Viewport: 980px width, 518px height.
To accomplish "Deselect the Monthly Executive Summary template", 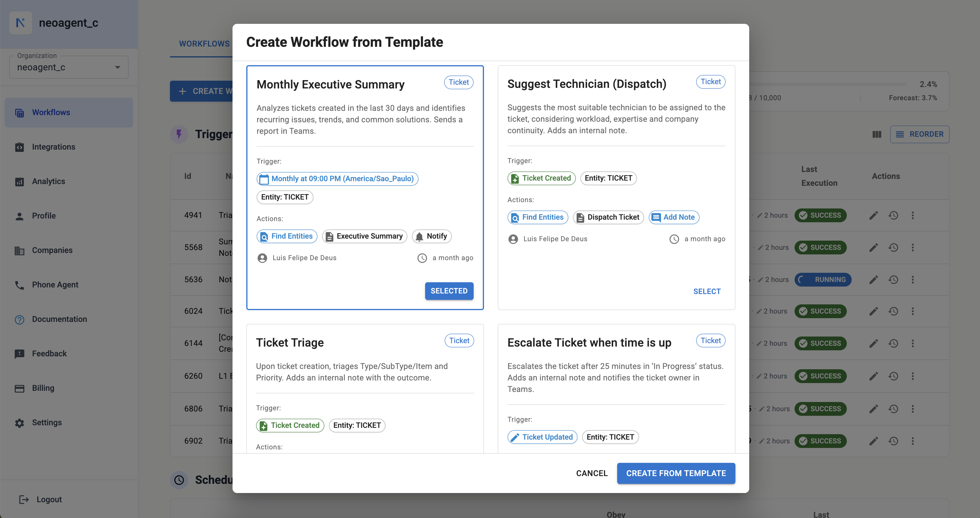I will tap(449, 291).
